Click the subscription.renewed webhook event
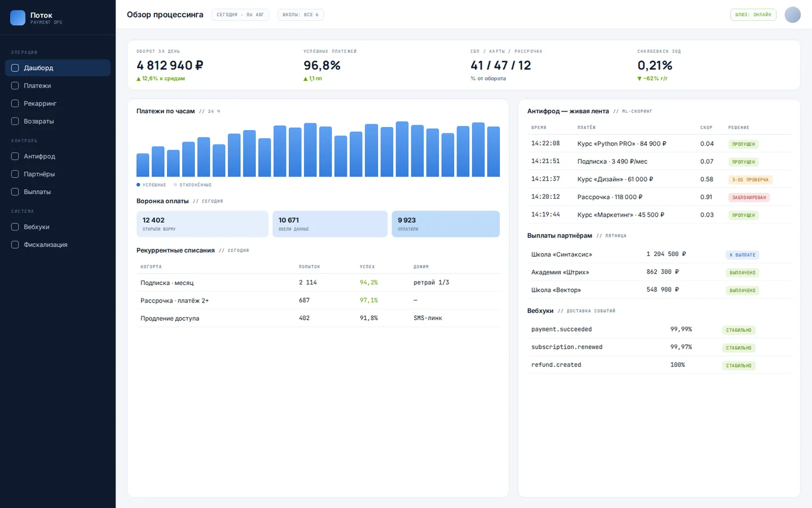This screenshot has height=508, width=812. pos(567,347)
